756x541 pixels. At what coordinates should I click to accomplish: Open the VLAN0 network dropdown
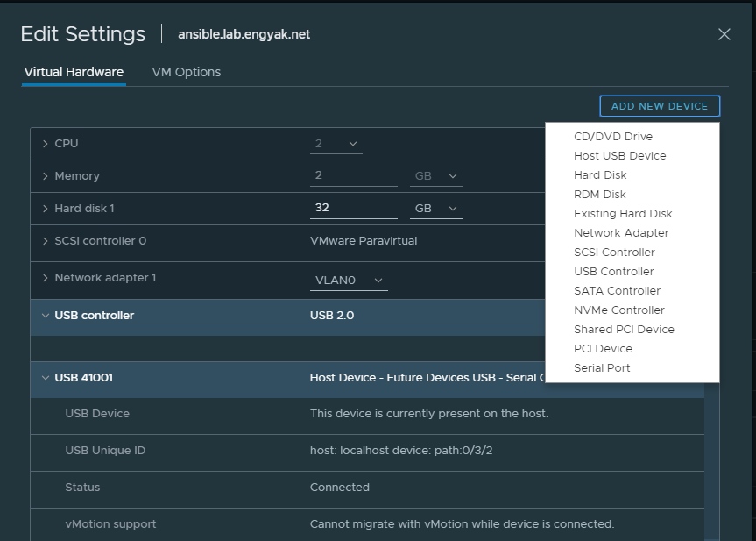(349, 281)
